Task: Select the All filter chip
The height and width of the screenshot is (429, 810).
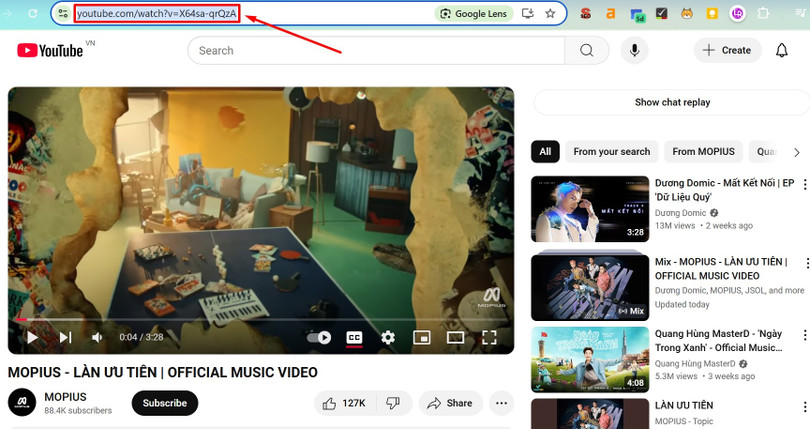Action: click(545, 151)
